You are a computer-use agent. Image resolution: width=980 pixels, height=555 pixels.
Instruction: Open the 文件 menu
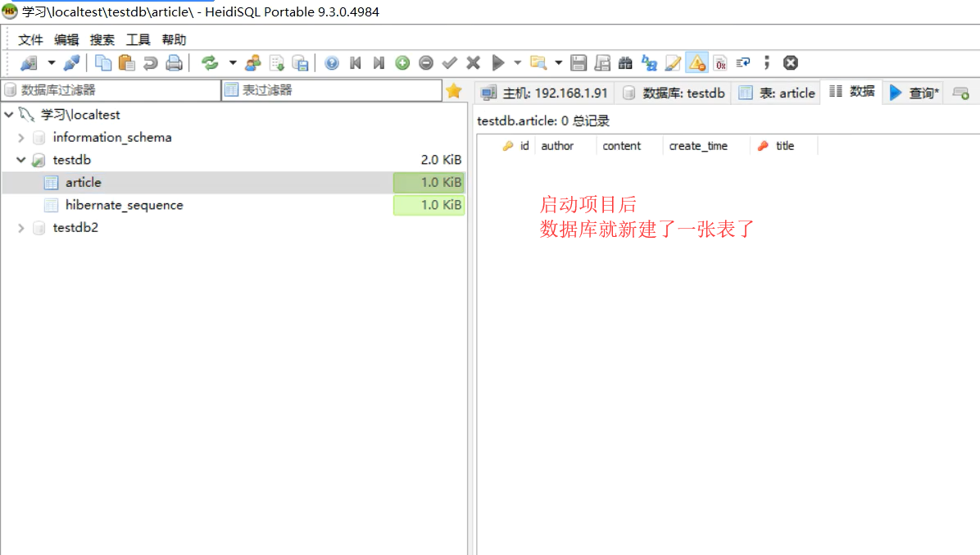(30, 40)
